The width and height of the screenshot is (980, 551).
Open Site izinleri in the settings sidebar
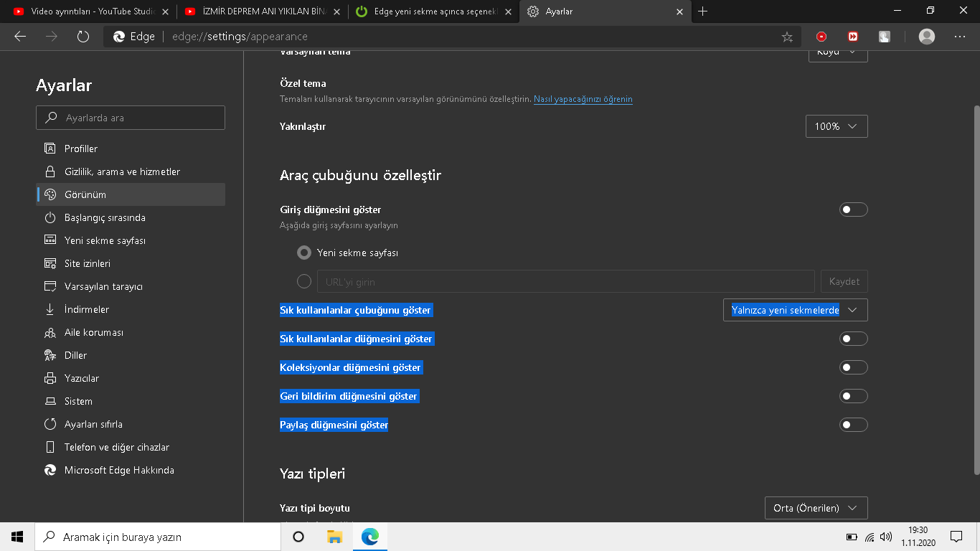131,263
